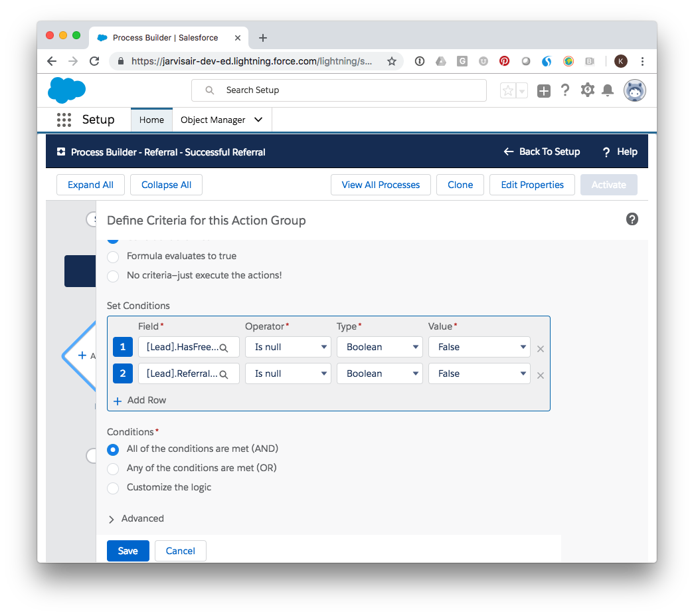Open the Value dropdown in row 2

click(479, 373)
